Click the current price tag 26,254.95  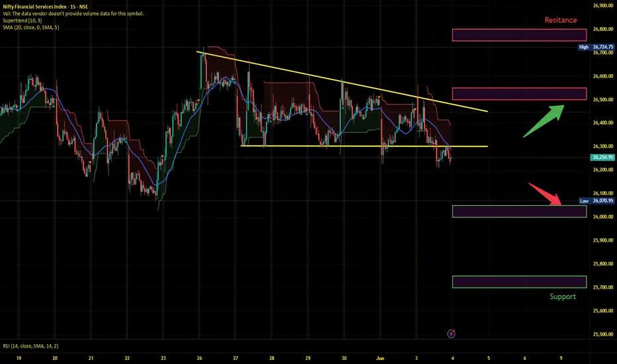pos(602,157)
